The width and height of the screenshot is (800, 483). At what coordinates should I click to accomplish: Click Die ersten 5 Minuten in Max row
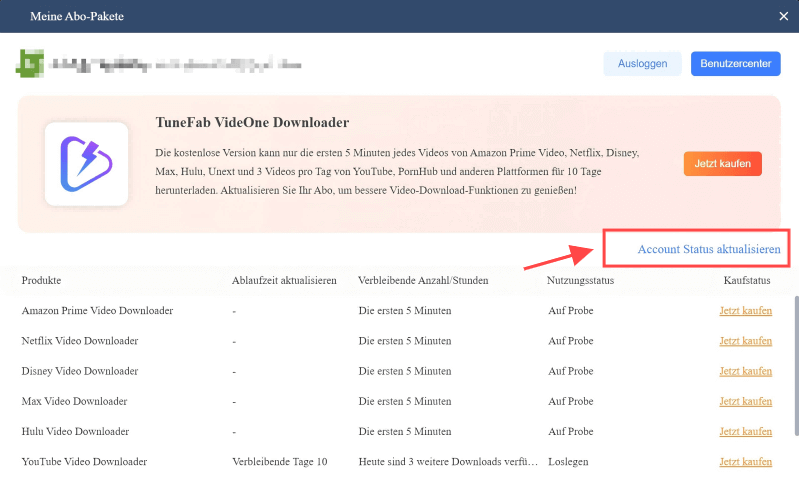(405, 401)
